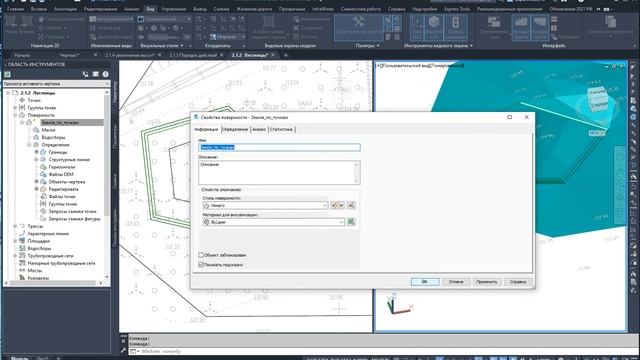Click the Apply button (Применить)

coord(487,282)
